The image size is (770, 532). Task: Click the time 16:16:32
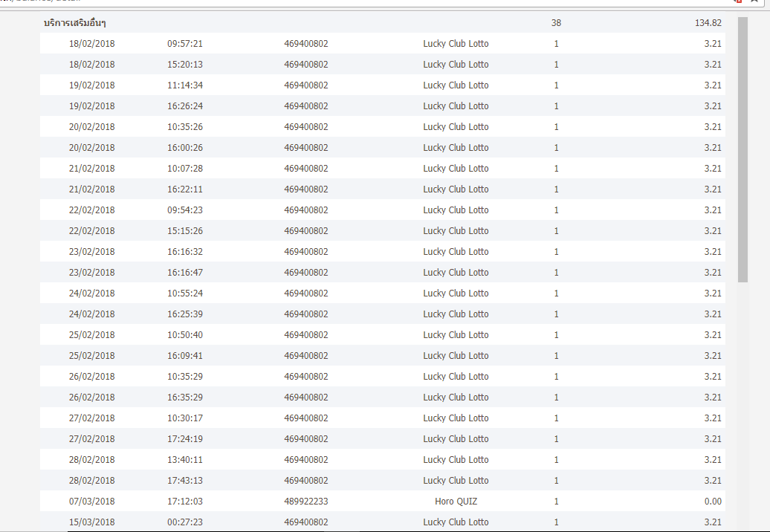click(185, 252)
